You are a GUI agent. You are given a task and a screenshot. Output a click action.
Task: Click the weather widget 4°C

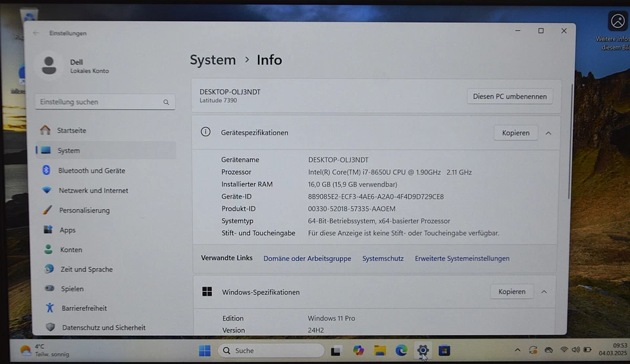(x=45, y=350)
